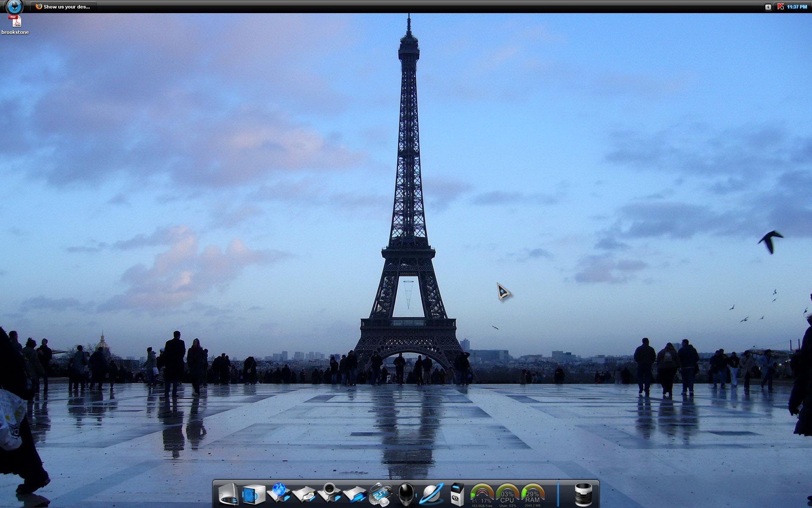Open the blue folder drive dock icon
812x508 pixels.
pyautogui.click(x=354, y=494)
